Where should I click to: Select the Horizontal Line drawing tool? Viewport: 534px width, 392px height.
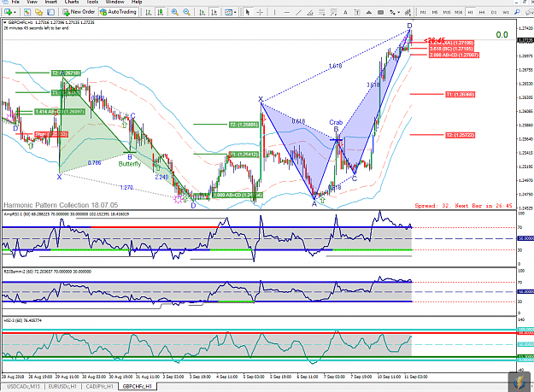click(287, 12)
